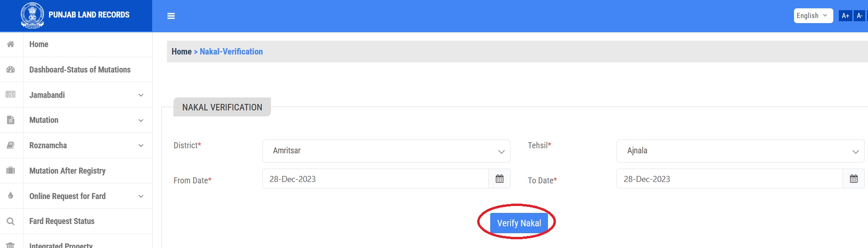The image size is (868, 248).
Task: Open Dashboard-Status of Mutations menu item
Action: (80, 70)
